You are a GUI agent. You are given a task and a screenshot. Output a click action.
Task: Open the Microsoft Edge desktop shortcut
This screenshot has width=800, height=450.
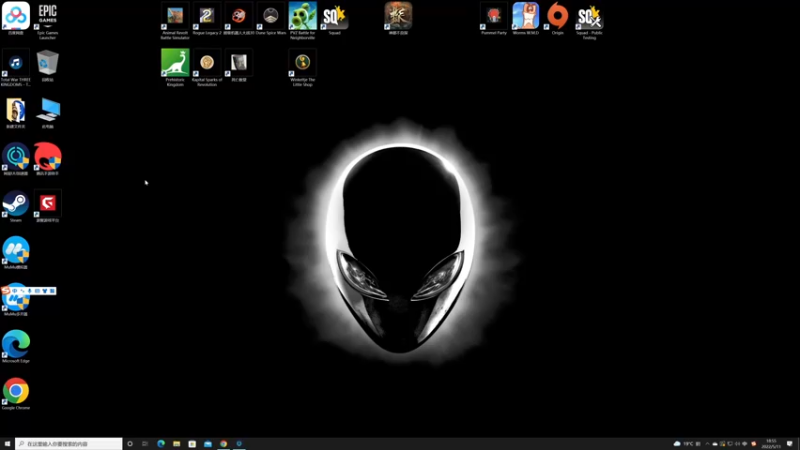16,346
